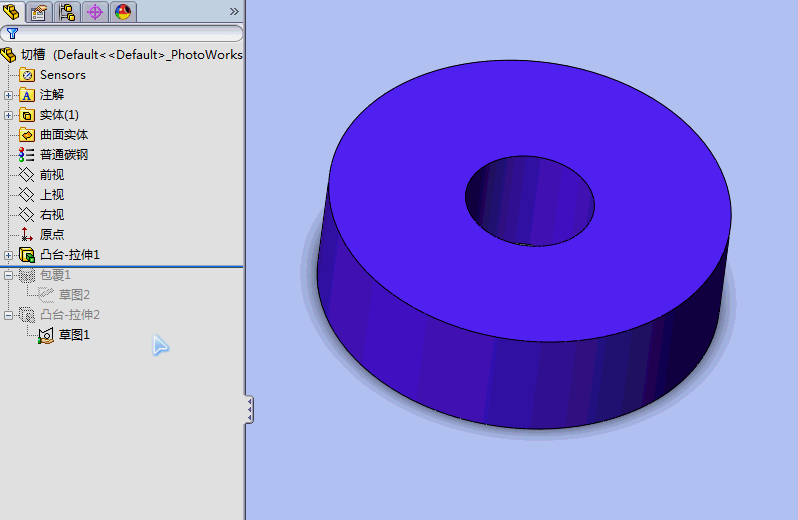Select the greyed 草图2 label
Viewport: 798px width, 520px height.
tap(74, 295)
